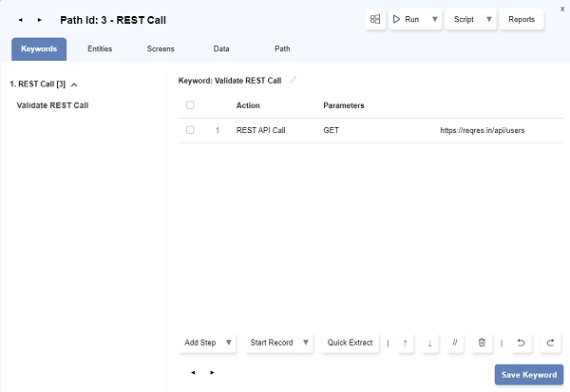The width and height of the screenshot is (570, 392).
Task: Open the grid layout view icon
Action: pos(375,19)
